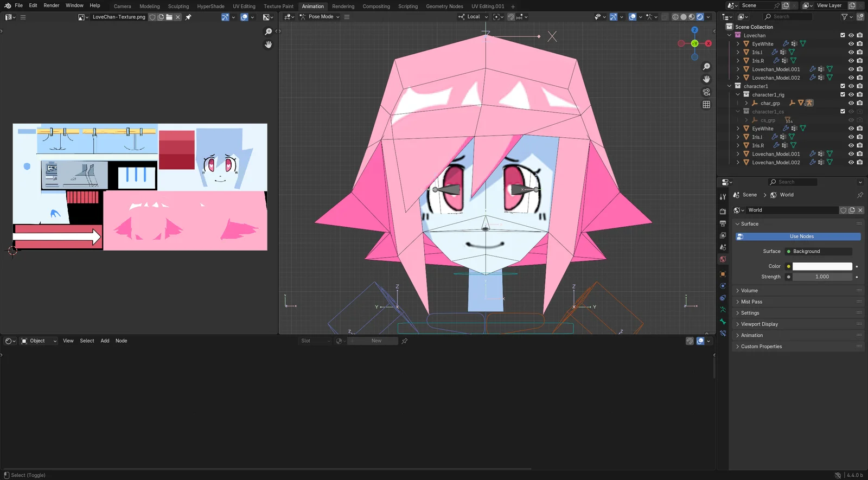Expand the Mist Pass panel

pos(751,302)
